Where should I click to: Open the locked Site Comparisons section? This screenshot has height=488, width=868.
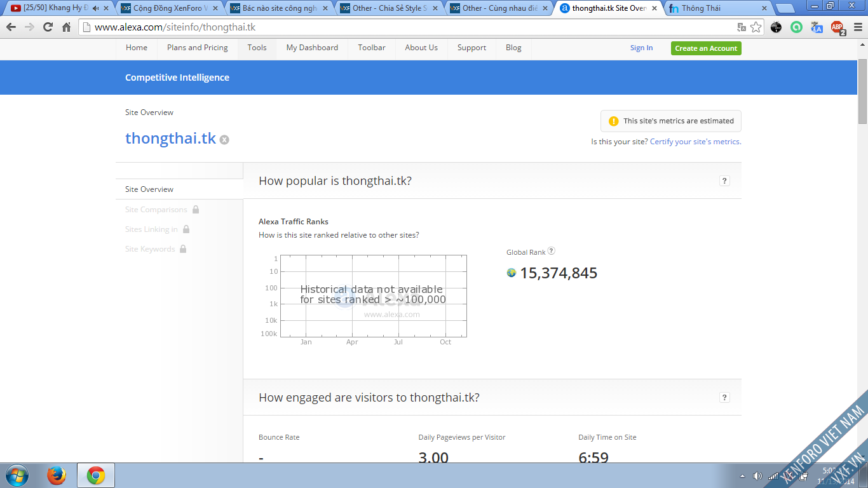pos(162,210)
